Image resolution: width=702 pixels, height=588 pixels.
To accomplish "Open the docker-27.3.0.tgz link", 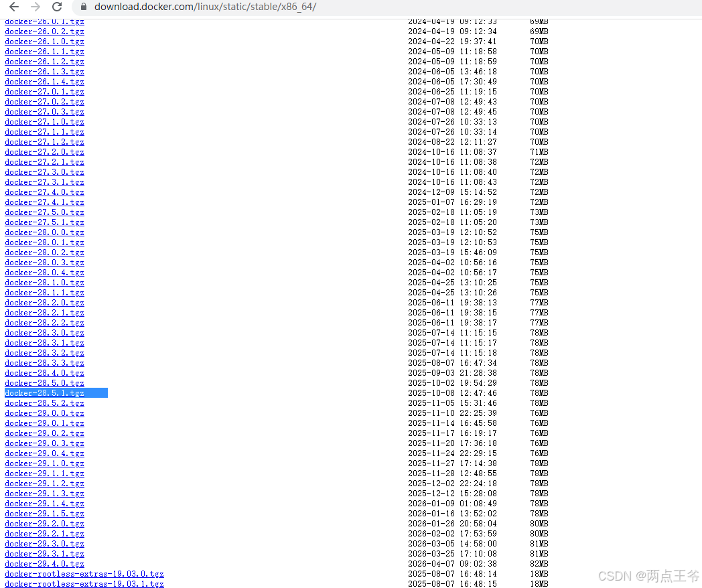I will (x=44, y=172).
